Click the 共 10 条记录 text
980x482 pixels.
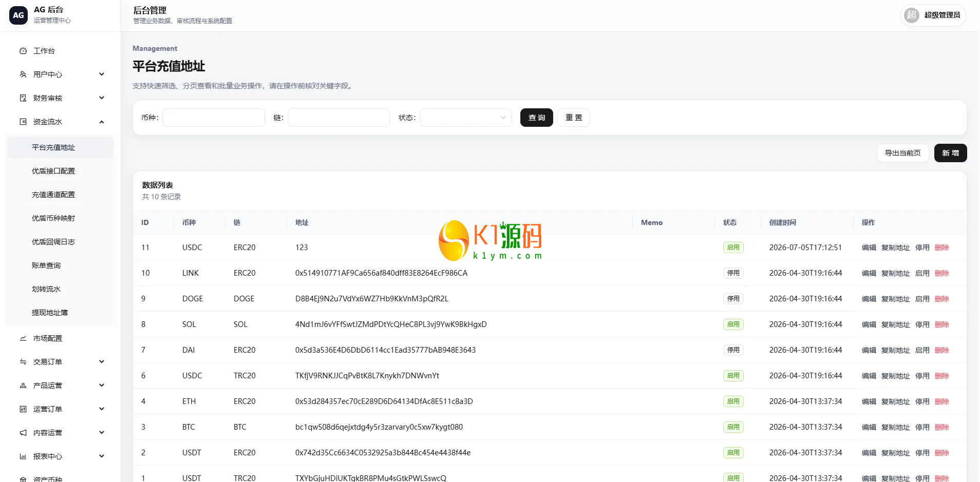[x=161, y=197]
